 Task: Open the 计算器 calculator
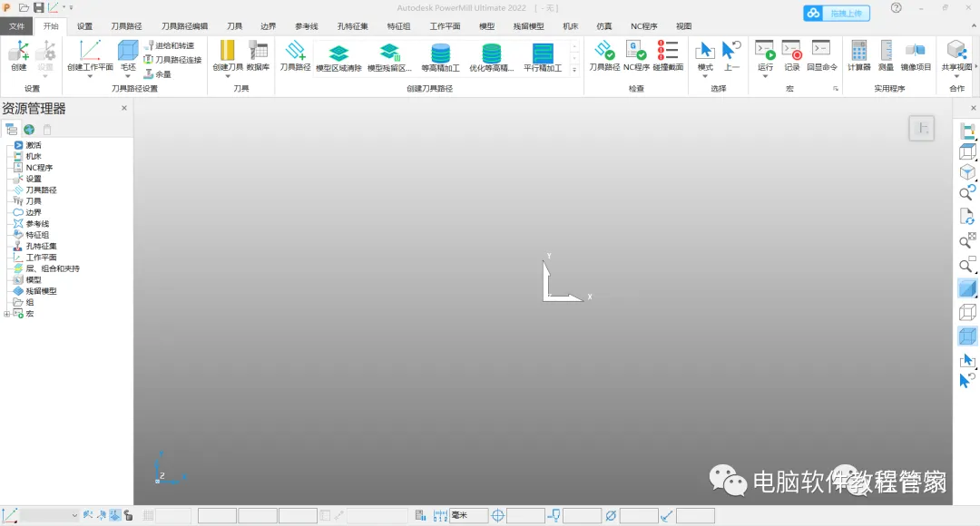point(858,55)
